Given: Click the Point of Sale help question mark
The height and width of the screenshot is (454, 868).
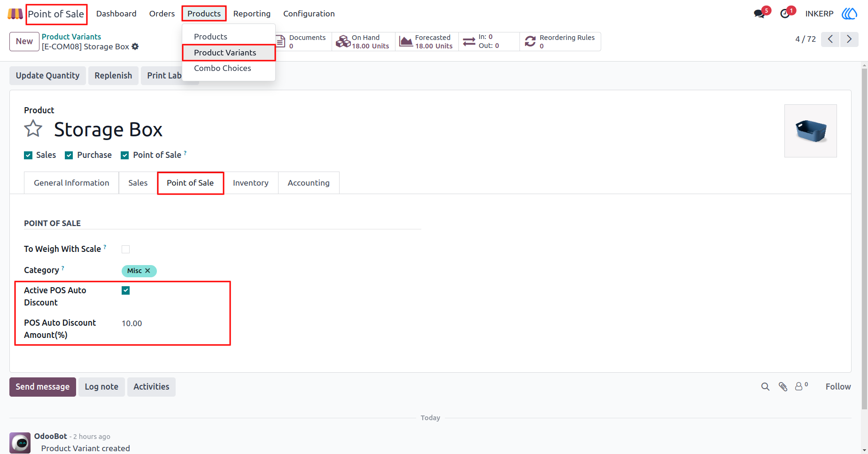Looking at the screenshot, I should pos(185,153).
